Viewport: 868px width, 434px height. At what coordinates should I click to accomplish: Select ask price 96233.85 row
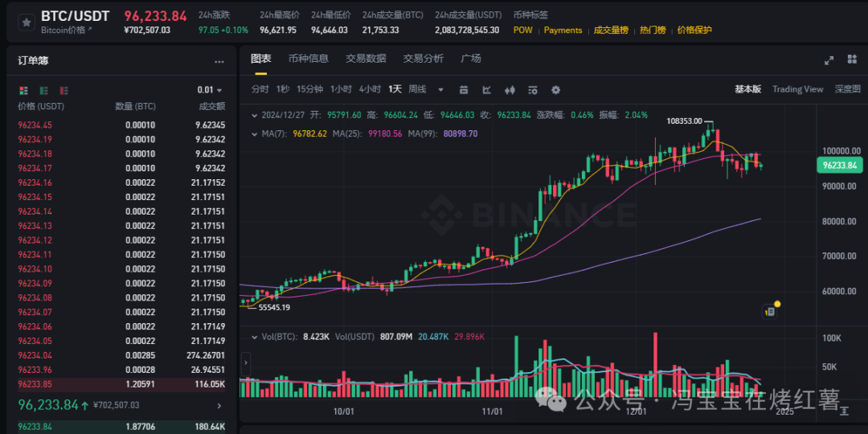click(x=121, y=384)
